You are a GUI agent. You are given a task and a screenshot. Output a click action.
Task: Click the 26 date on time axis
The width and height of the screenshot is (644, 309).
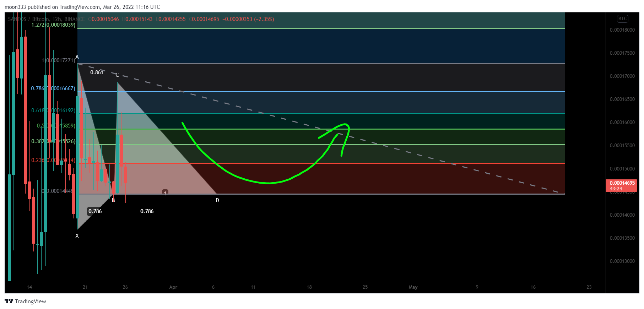[125, 287]
